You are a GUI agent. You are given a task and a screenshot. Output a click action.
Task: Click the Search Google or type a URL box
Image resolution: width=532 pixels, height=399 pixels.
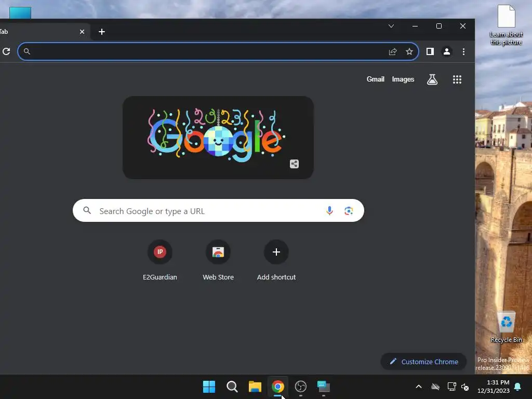218,211
